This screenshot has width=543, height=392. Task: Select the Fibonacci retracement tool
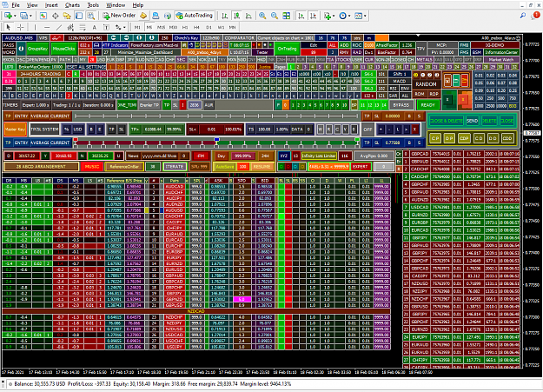point(83,27)
